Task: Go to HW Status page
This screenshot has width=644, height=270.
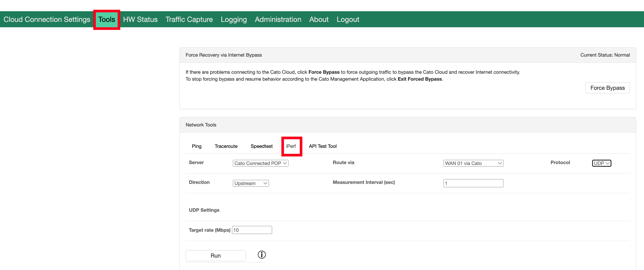Action: click(x=140, y=19)
